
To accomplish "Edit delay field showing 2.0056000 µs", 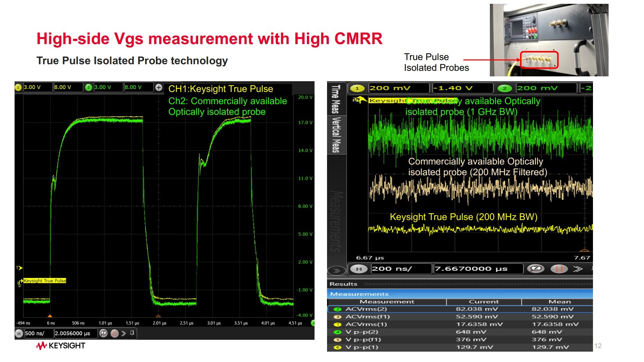I will [x=76, y=334].
